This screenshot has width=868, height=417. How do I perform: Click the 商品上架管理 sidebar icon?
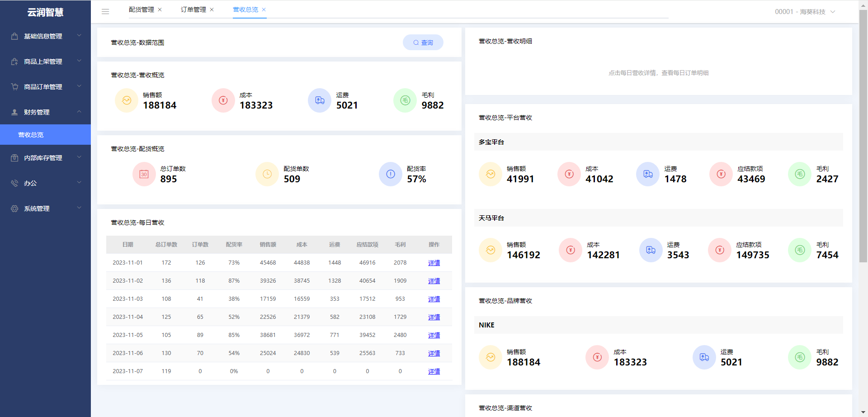click(14, 62)
